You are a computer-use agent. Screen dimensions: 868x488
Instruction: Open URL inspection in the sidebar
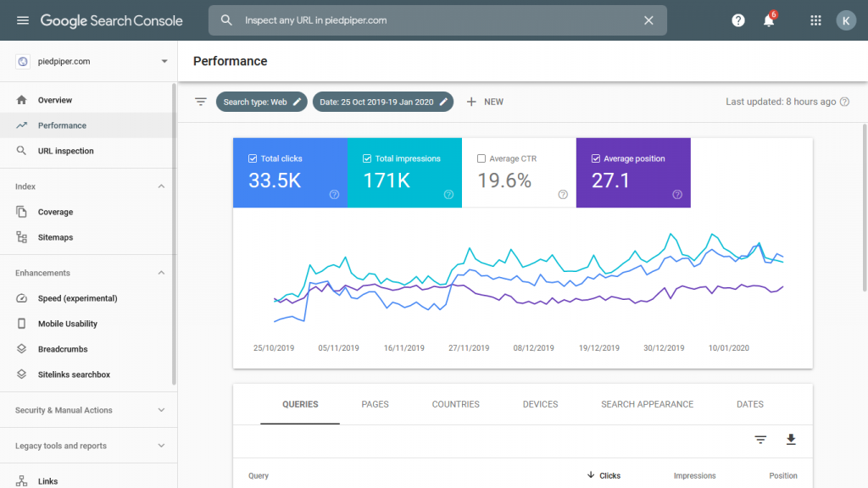[86, 151]
